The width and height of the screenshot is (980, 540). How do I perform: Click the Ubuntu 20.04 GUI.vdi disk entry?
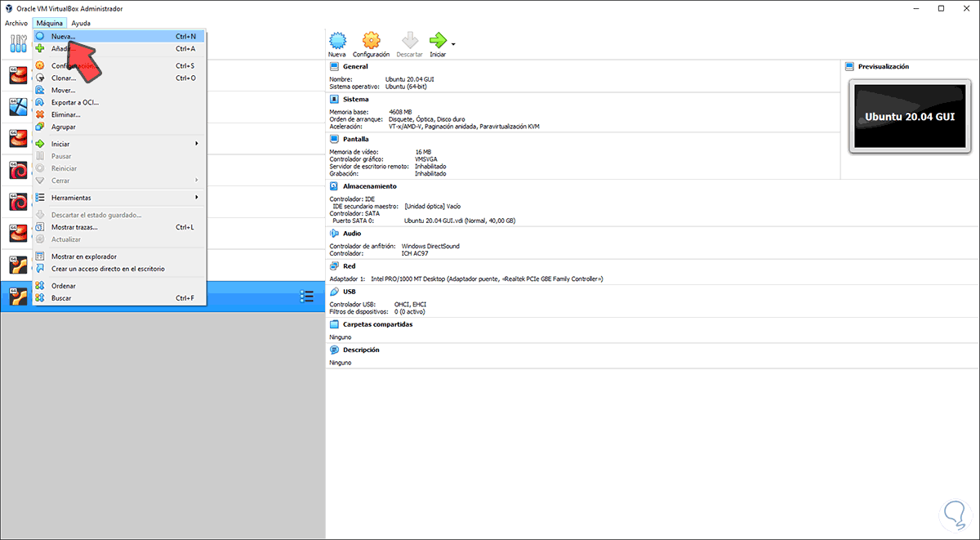pyautogui.click(x=459, y=221)
